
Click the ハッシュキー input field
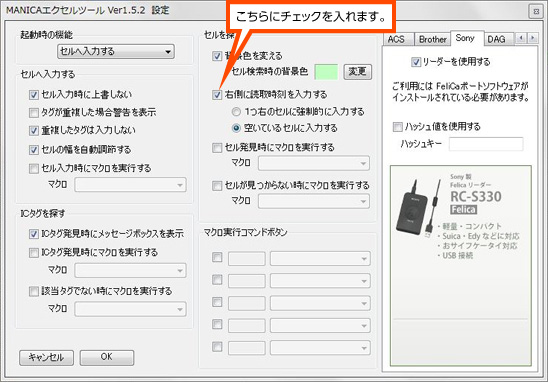click(486, 144)
